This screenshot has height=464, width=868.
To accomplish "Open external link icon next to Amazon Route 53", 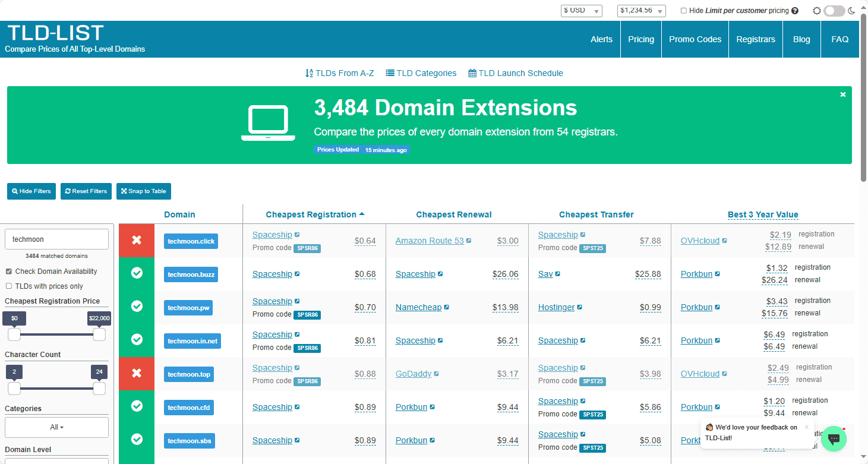I will tap(469, 241).
